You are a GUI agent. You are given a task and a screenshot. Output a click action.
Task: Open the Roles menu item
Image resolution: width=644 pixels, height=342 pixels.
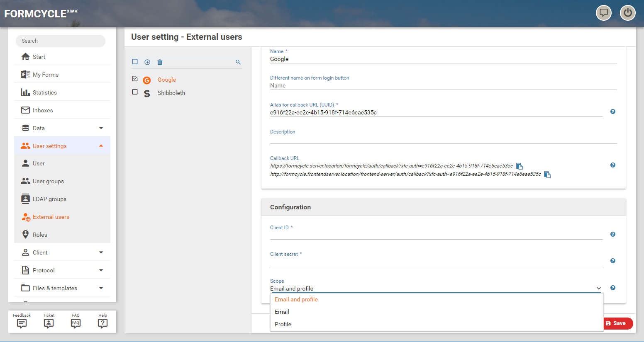[40, 235]
